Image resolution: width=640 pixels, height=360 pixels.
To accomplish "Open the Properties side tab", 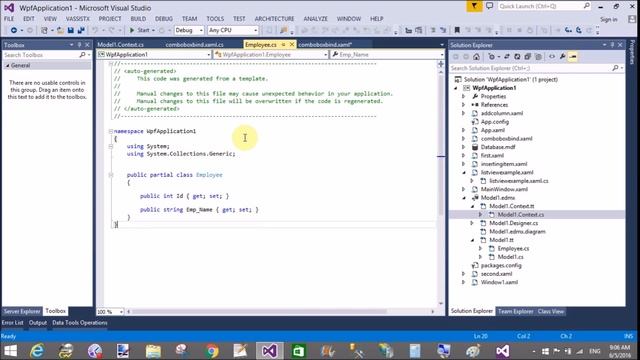I will 632,52.
